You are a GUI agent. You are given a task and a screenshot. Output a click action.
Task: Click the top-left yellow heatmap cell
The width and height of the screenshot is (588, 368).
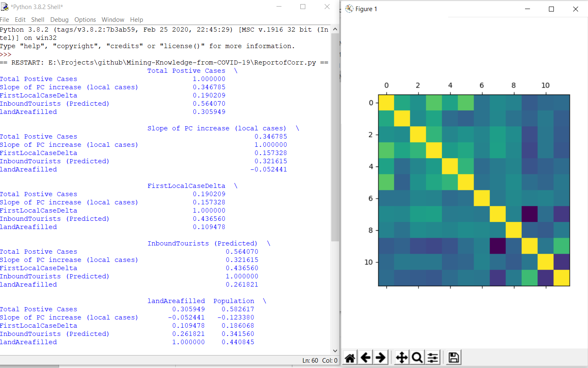[386, 103]
